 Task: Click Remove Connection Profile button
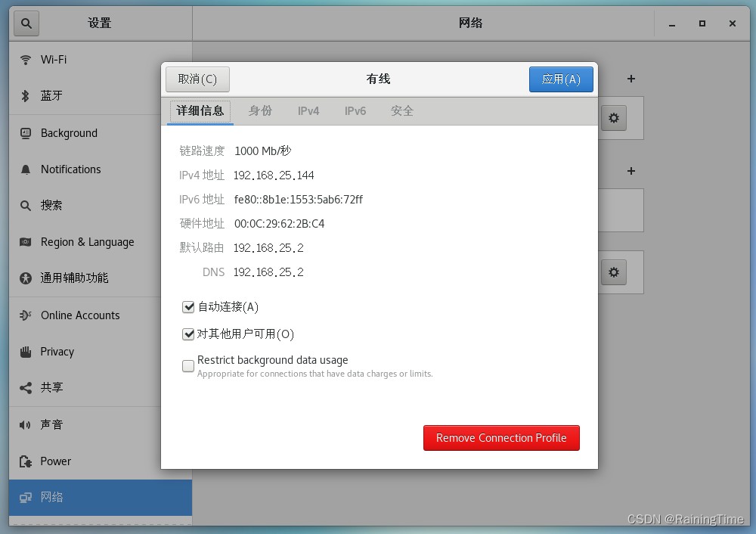[x=501, y=438]
